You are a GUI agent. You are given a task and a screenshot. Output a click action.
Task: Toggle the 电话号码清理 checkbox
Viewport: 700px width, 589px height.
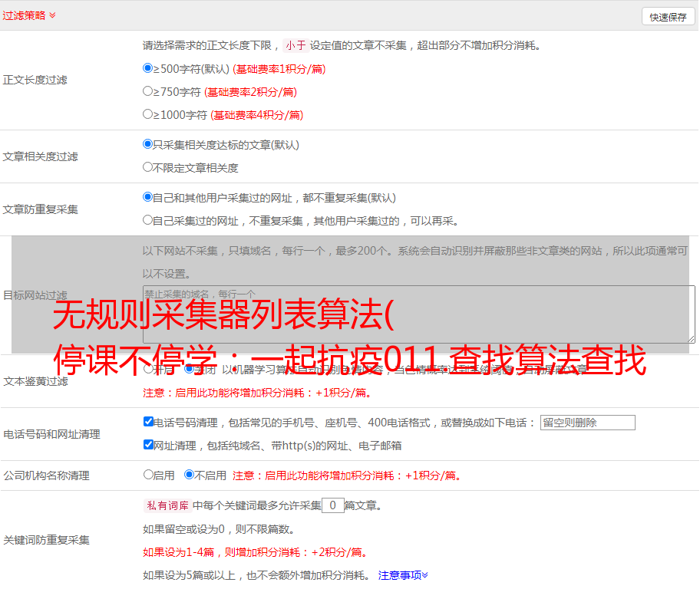pyautogui.click(x=149, y=422)
